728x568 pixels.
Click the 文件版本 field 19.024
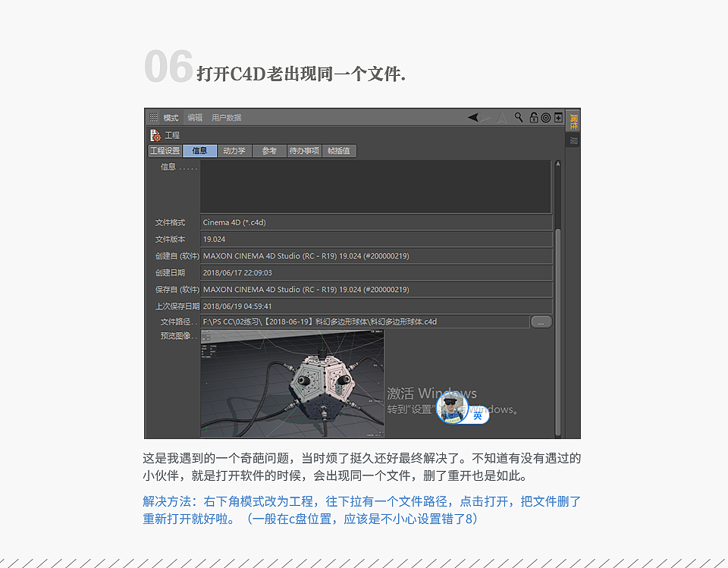(x=377, y=239)
